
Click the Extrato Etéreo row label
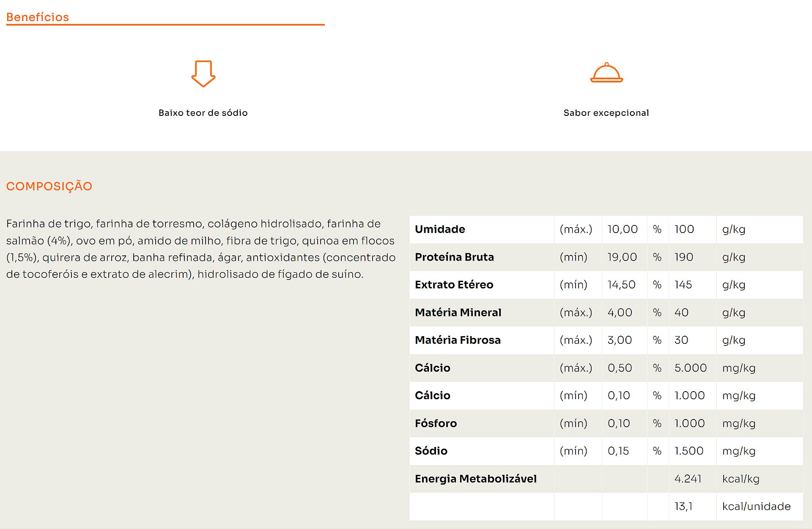(x=454, y=285)
